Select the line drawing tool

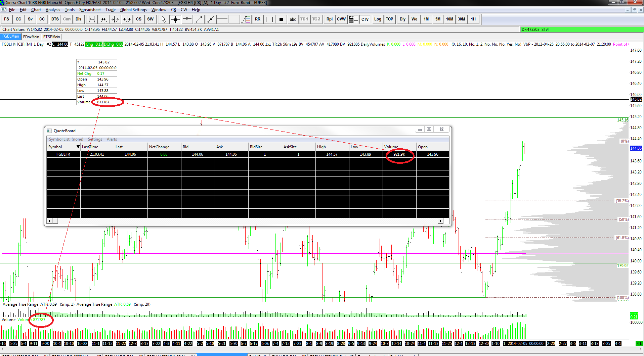pos(199,19)
